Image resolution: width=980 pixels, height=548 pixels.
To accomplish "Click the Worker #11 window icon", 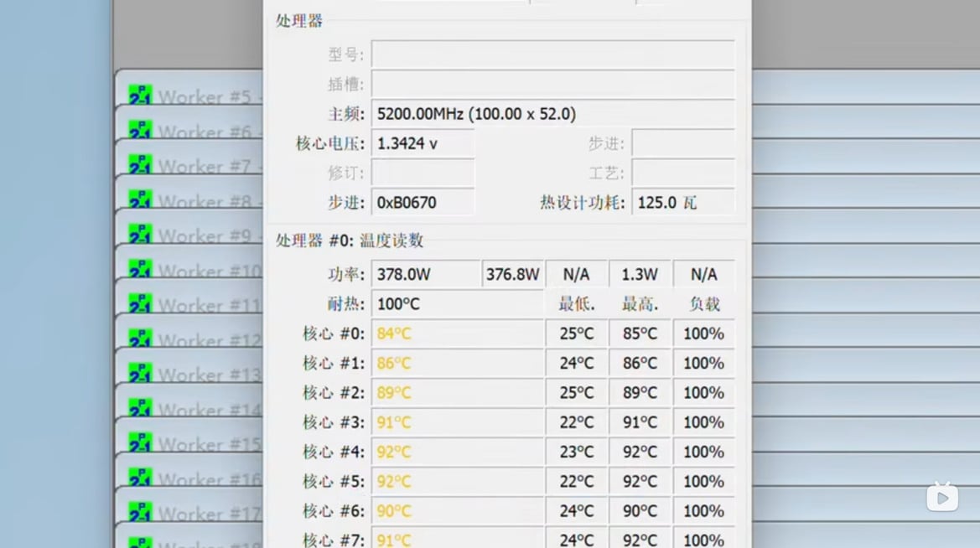I will coord(140,303).
